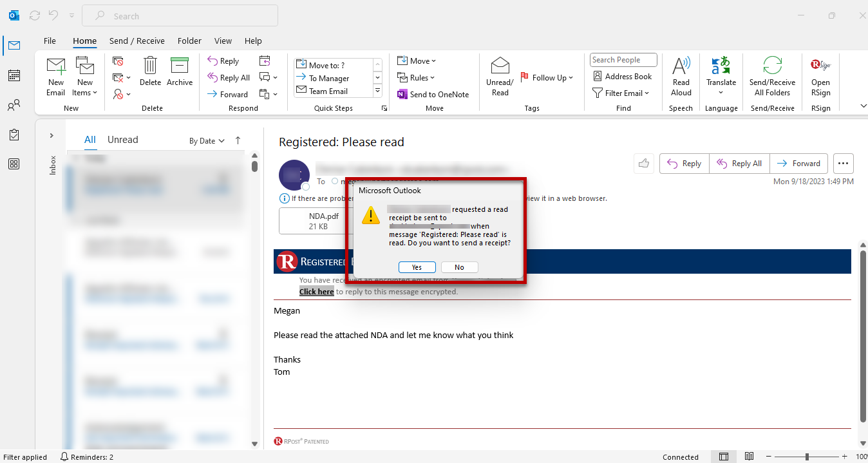
Task: Archive the current email
Action: (180, 71)
